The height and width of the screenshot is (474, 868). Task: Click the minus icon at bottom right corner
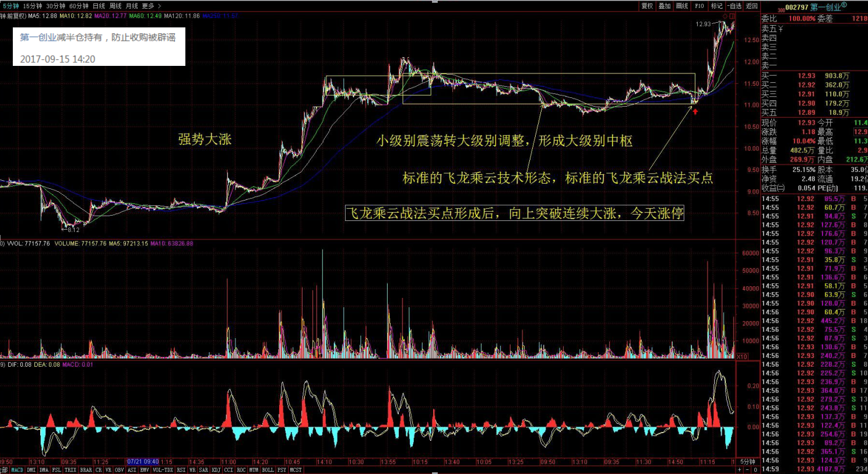coord(747,470)
